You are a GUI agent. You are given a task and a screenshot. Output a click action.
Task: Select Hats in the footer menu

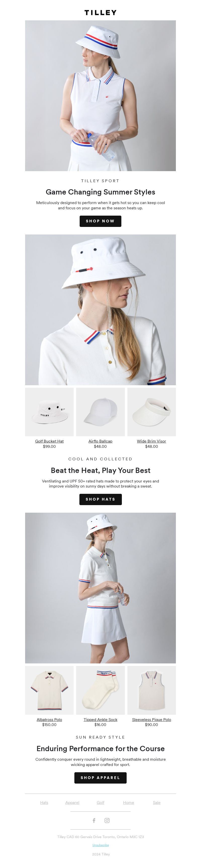point(44,802)
